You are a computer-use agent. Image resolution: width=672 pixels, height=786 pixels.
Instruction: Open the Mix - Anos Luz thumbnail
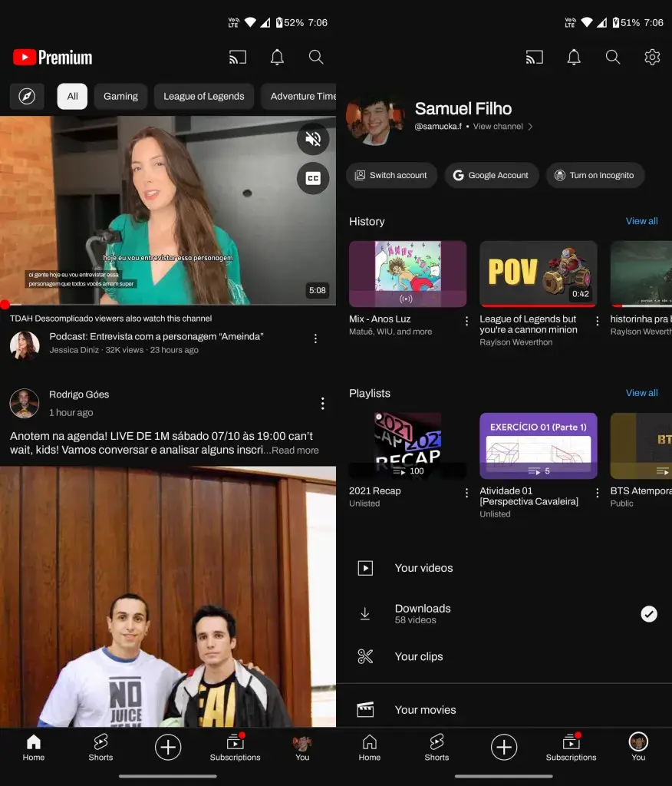[407, 273]
